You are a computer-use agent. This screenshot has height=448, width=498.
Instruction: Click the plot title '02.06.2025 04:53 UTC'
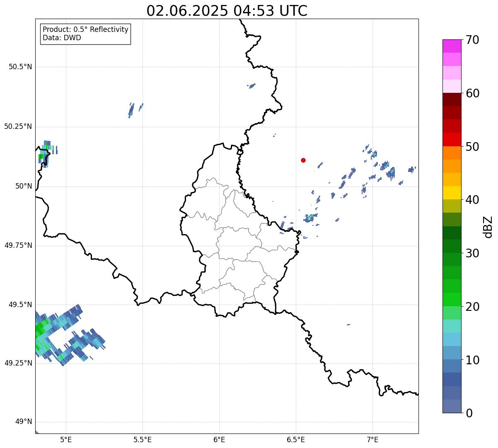[x=227, y=11]
